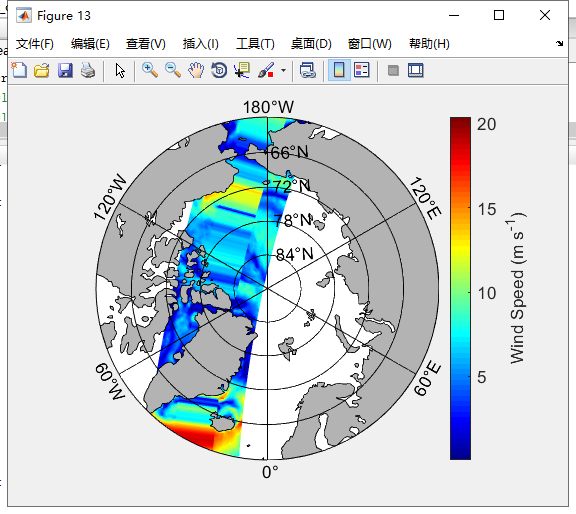Click the New Figure icon
This screenshot has height=514, width=576.
tap(19, 70)
